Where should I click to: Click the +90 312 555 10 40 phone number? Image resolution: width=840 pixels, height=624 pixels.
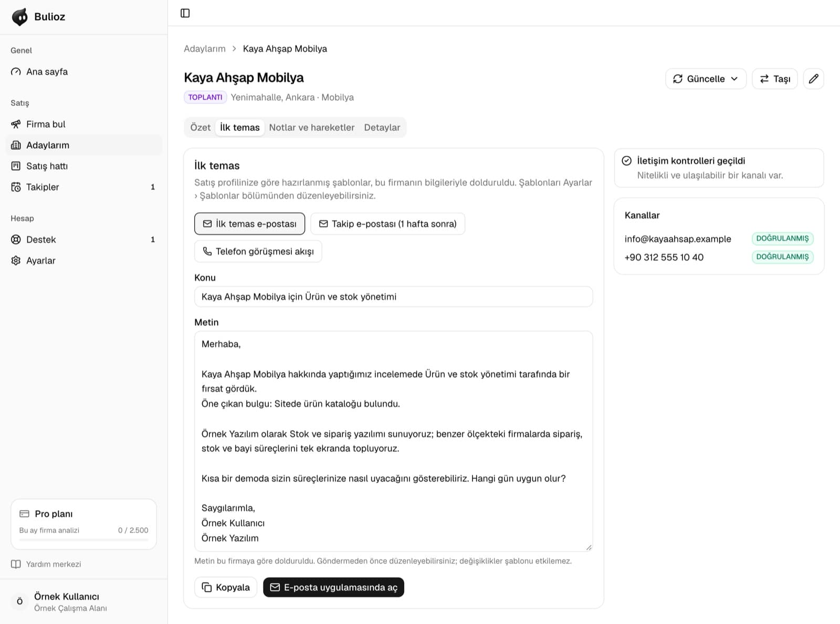point(664,257)
